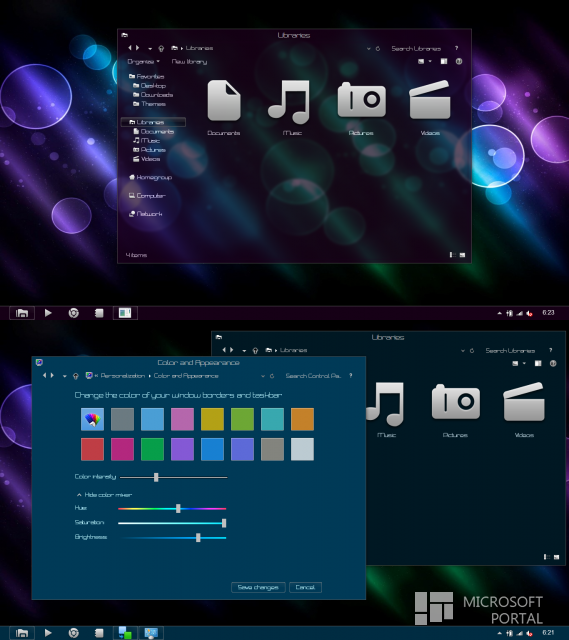Show hidden tray icons arrow on upper taskbar
569x640 pixels.
(499, 313)
